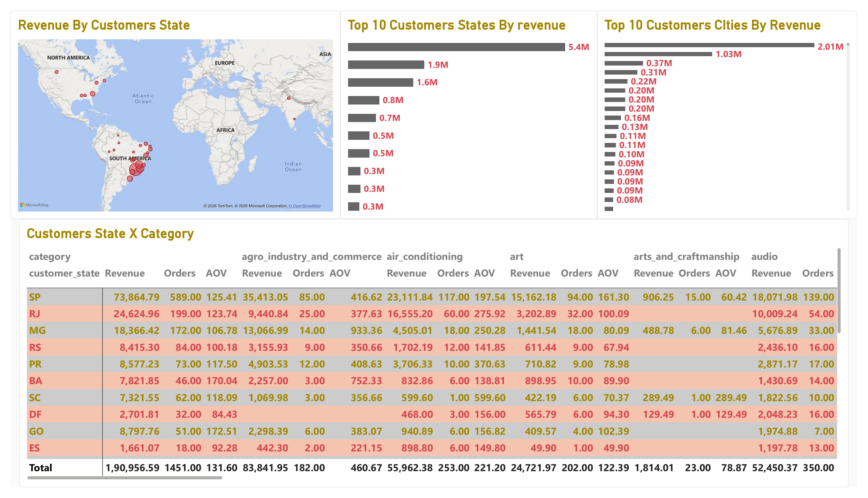Open the OpenStreetMap attribution link
868x498 pixels.
[305, 206]
